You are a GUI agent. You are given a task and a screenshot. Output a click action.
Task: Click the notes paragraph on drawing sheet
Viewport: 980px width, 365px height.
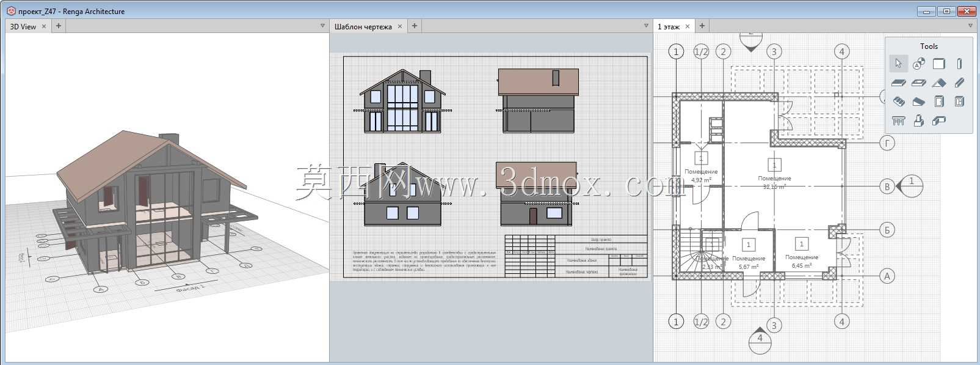coord(424,260)
